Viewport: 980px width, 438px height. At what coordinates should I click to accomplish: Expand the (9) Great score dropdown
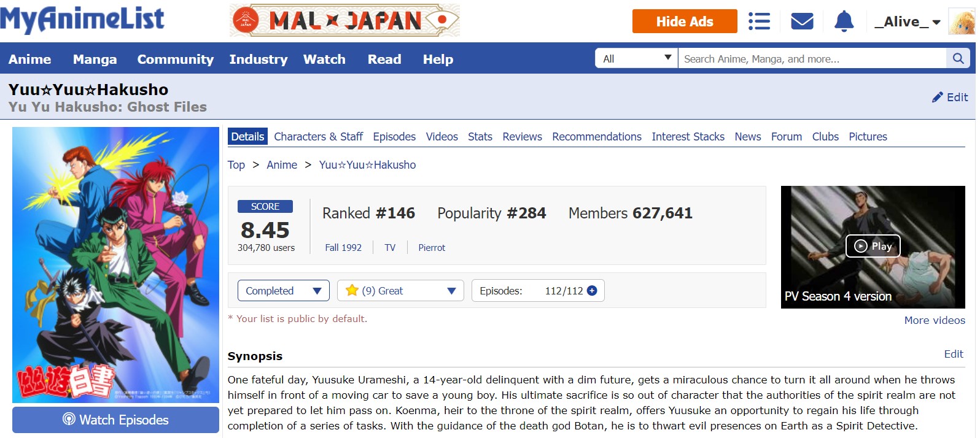point(402,291)
